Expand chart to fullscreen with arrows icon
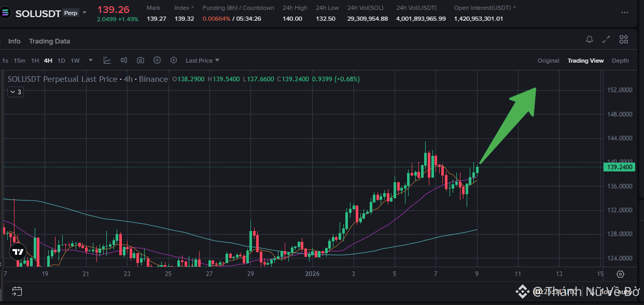Image resolution: width=644 pixels, height=305 pixels. pos(606,39)
